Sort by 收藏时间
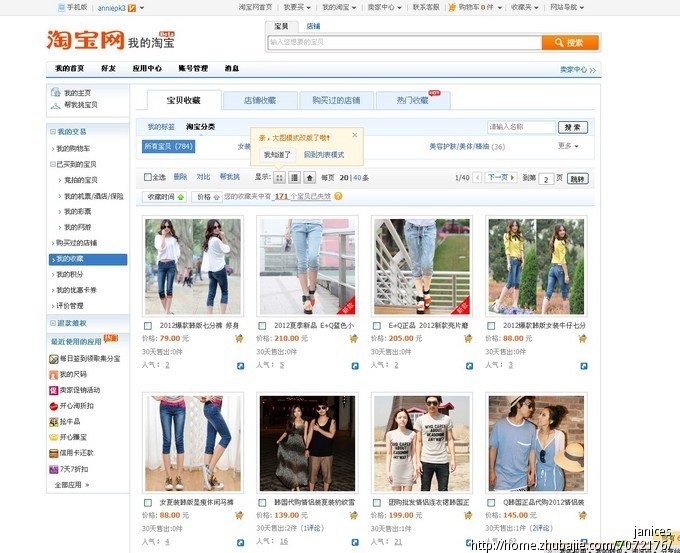This screenshot has width=680, height=553. 164,197
